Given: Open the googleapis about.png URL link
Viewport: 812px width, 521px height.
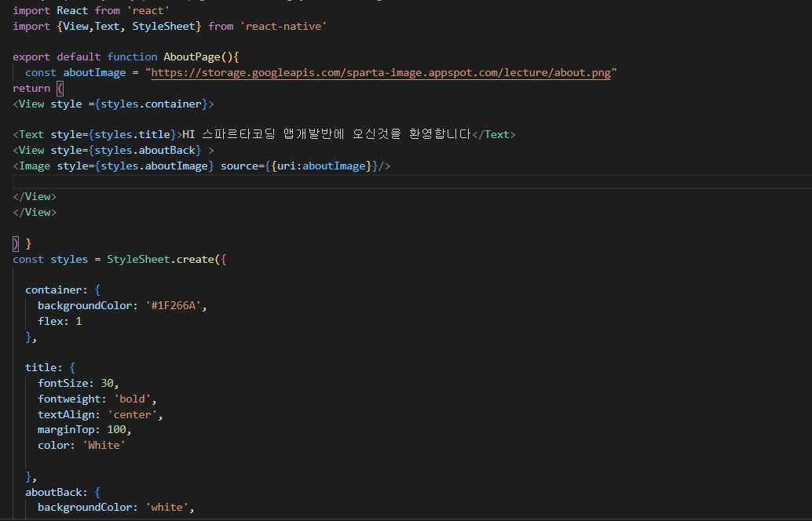Looking at the screenshot, I should [x=381, y=73].
